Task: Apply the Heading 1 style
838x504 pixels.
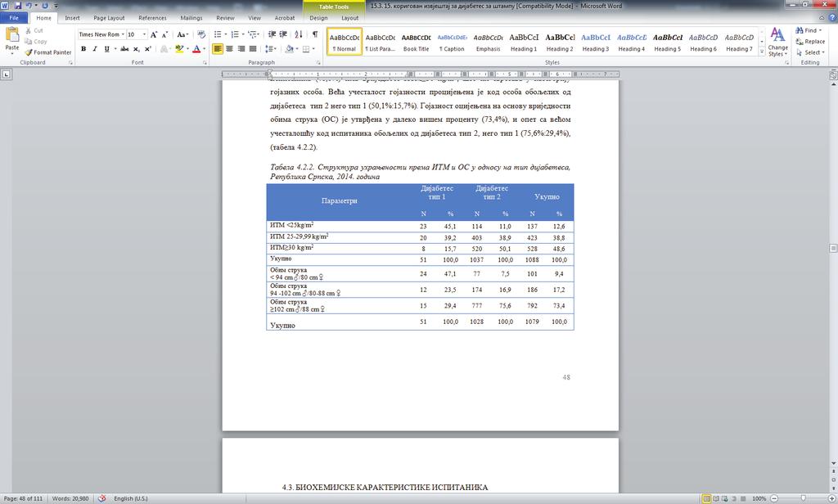Action: click(524, 42)
